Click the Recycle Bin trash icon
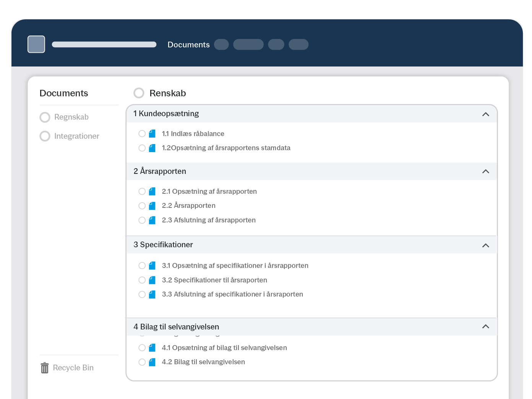532x399 pixels. (x=45, y=368)
